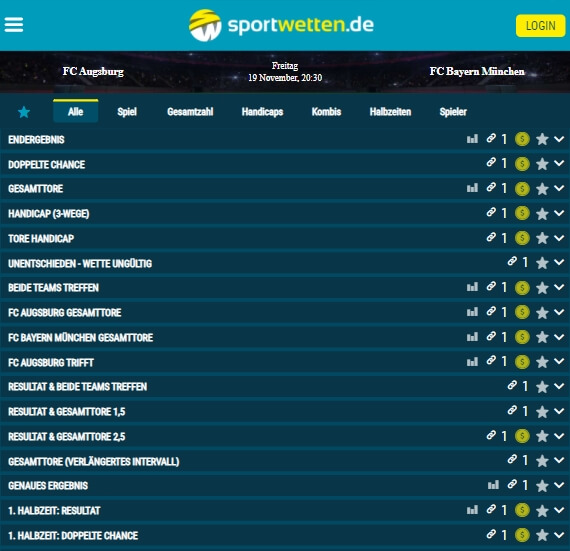Favorite FC Bayern München Gesamttore star
The image size is (570, 551).
click(542, 337)
